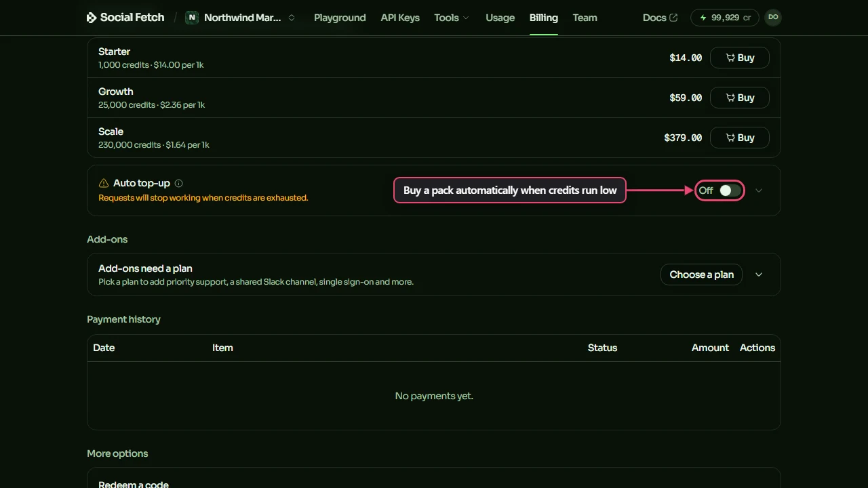
Task: Buy the Scale credit pack
Action: click(740, 138)
